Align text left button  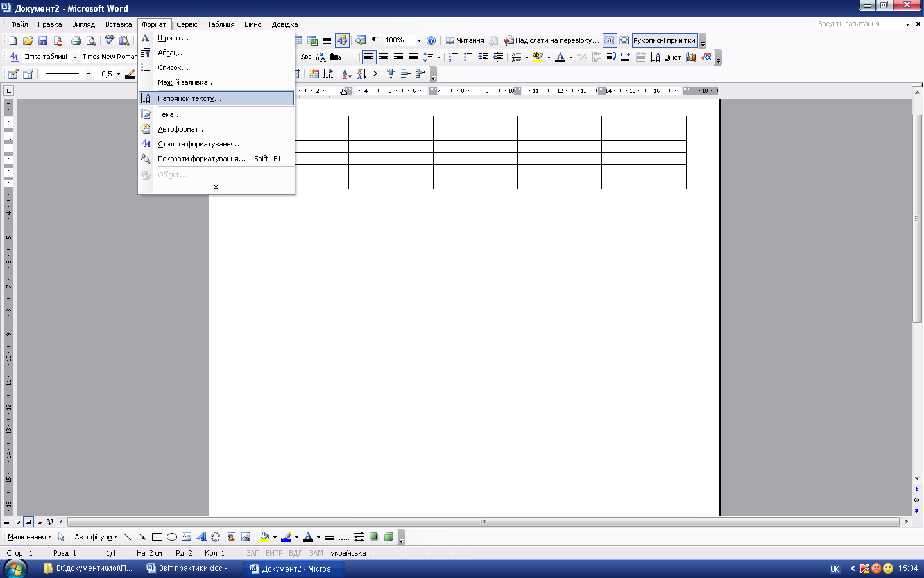point(369,57)
